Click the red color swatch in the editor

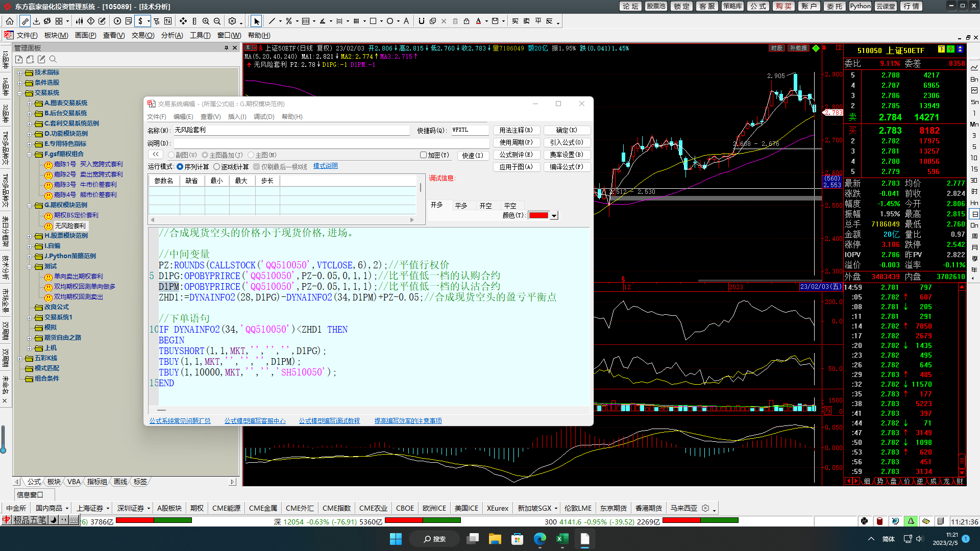pos(538,216)
